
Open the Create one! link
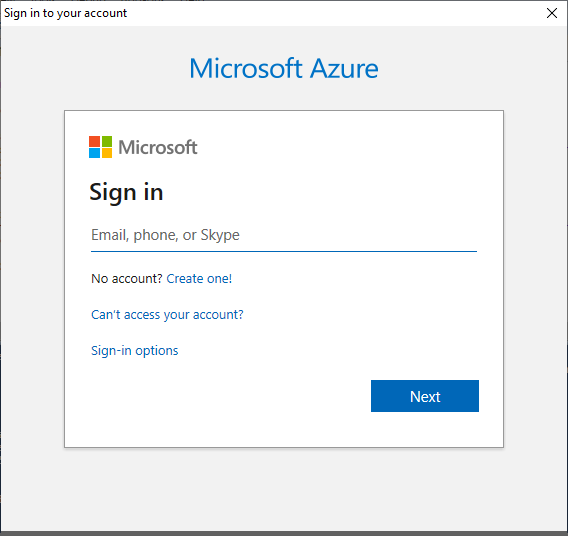[x=199, y=279]
